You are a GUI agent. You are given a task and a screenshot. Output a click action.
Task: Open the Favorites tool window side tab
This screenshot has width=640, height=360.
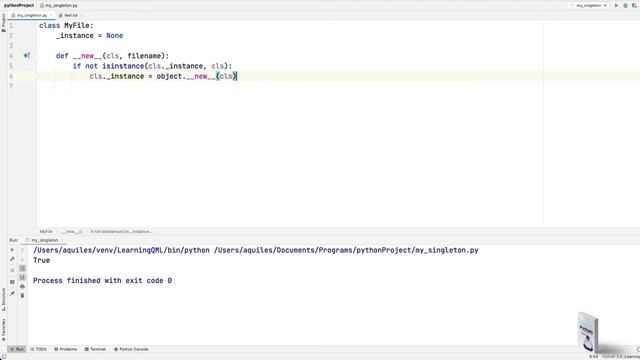(4, 330)
